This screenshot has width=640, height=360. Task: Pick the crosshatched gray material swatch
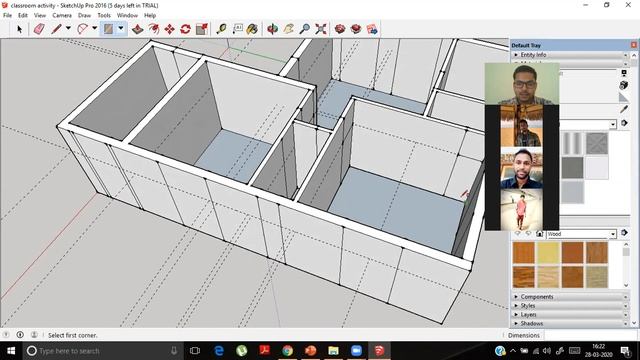click(597, 143)
